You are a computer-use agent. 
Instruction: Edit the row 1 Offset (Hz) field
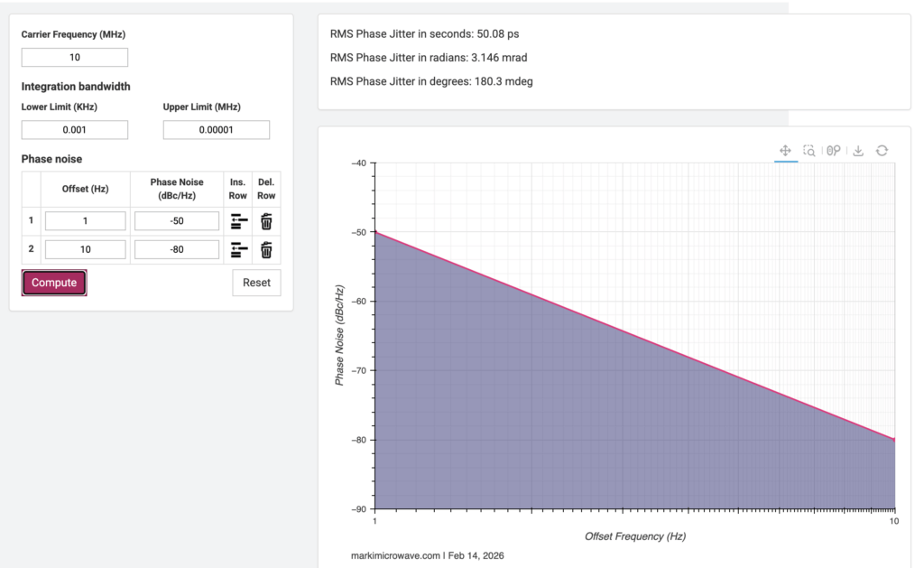tap(86, 221)
